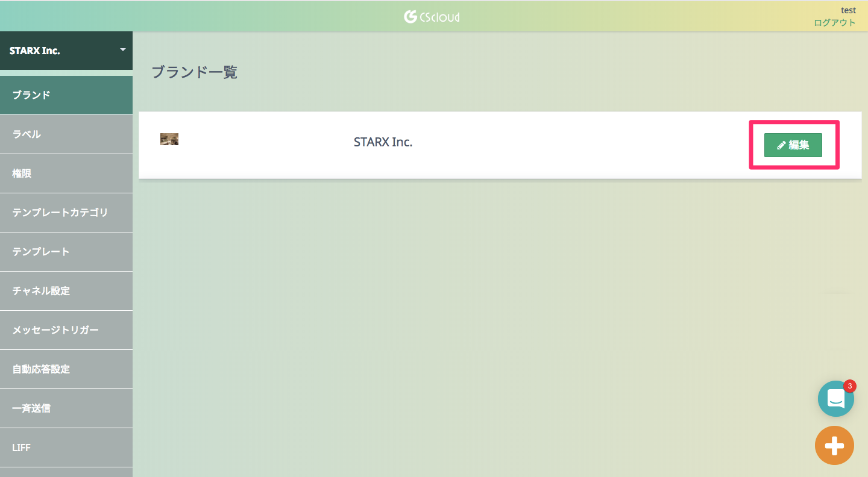Click the green 編集 edit button
The height and width of the screenshot is (477, 868).
pos(793,145)
